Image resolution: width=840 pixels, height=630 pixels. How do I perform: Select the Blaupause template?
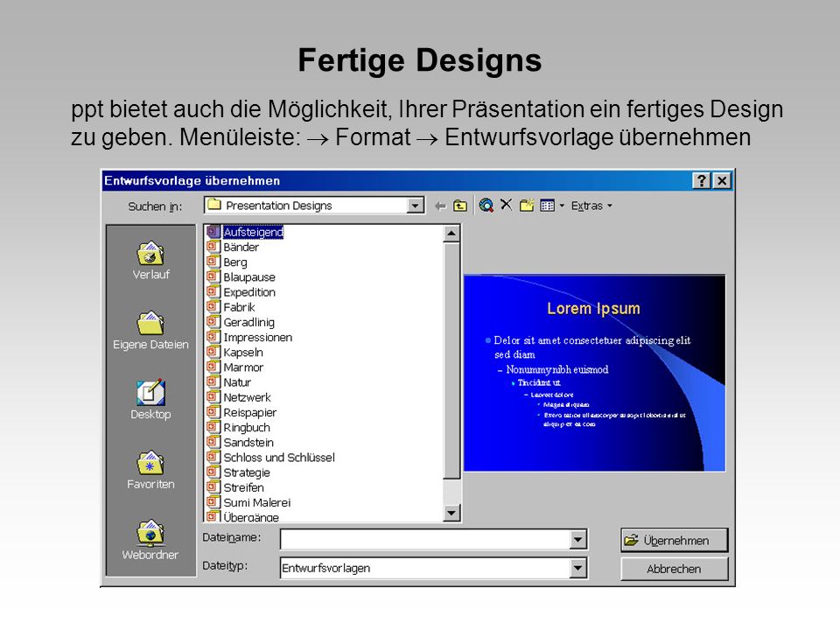249,277
